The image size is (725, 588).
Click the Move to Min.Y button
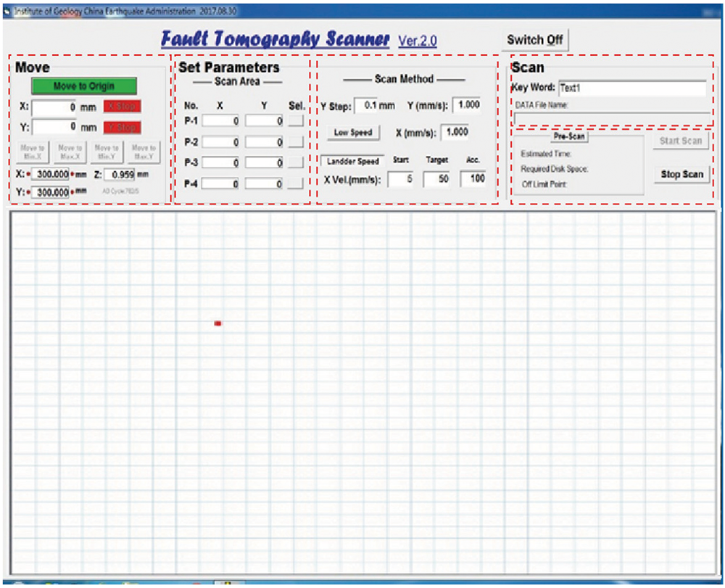click(x=107, y=152)
